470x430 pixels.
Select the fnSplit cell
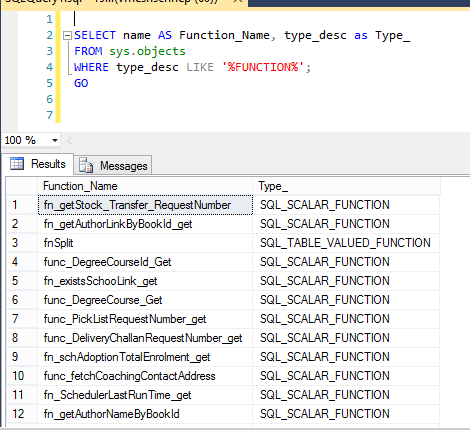(x=145, y=243)
